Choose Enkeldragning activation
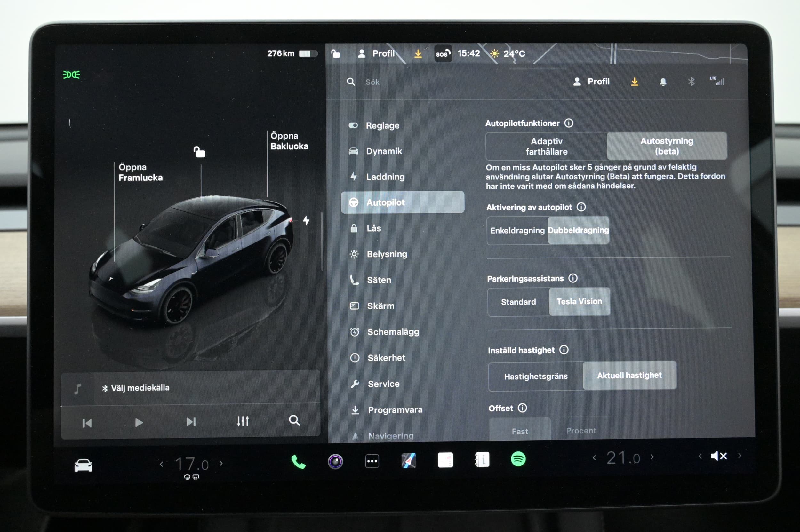 pos(518,230)
